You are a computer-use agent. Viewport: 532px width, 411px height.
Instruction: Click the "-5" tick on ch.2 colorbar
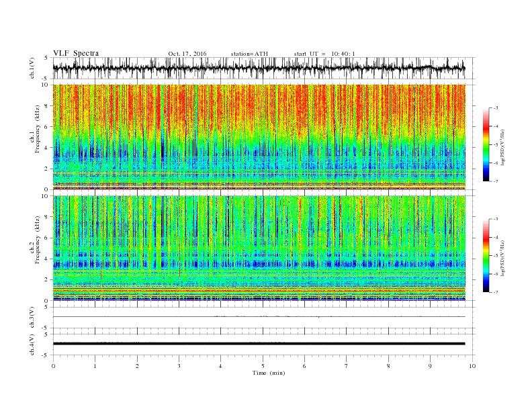(x=496, y=256)
